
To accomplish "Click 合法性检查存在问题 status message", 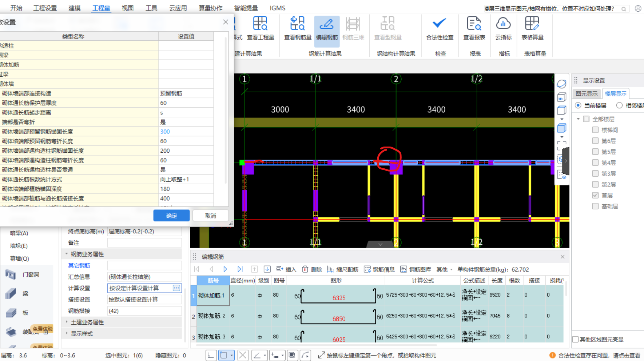I will tap(599, 355).
